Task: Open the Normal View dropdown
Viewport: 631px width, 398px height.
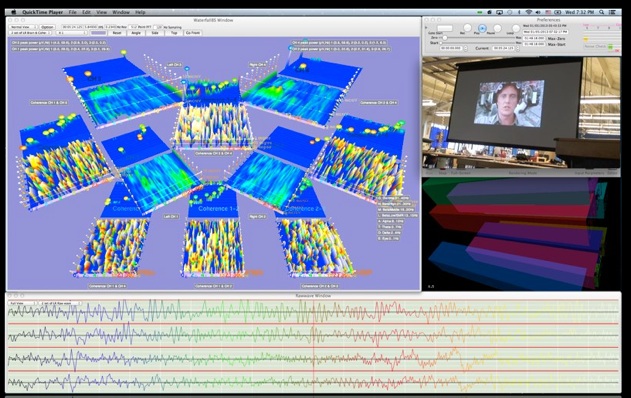Action: (x=23, y=27)
